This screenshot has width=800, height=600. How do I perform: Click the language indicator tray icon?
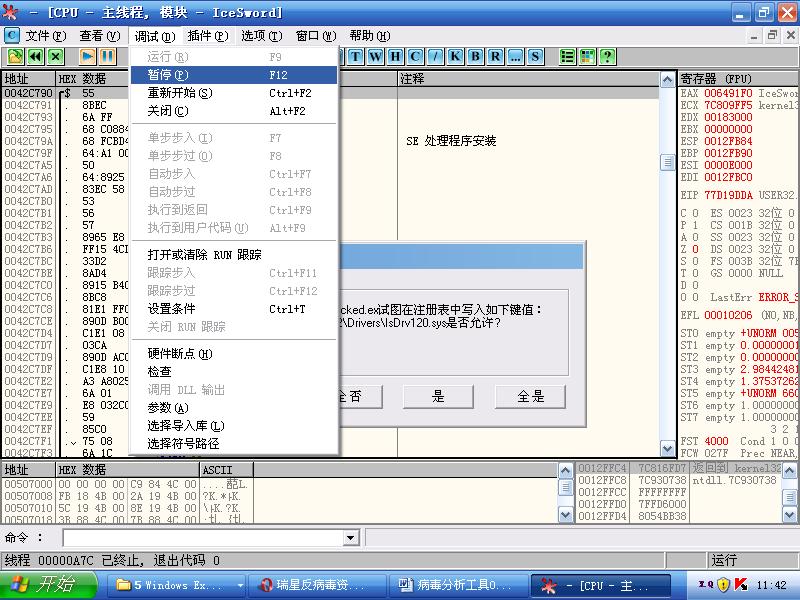pos(706,585)
